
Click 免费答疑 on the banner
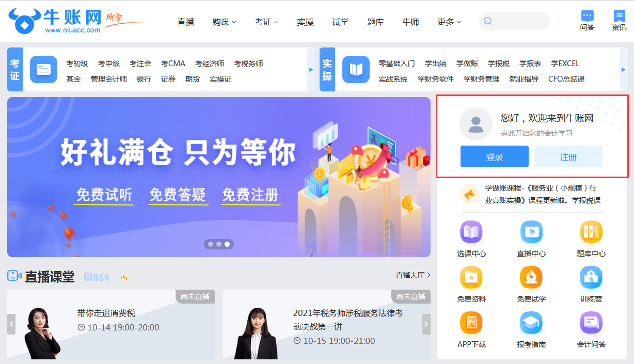[x=178, y=195]
